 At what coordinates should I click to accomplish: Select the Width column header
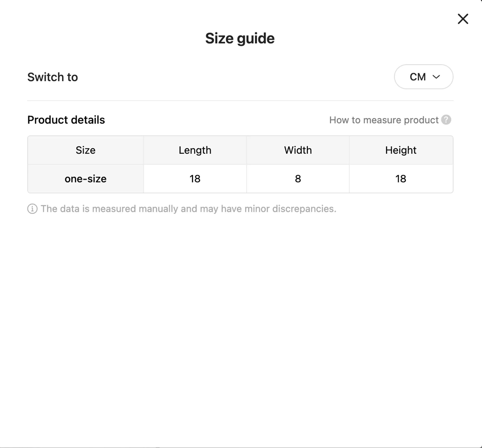298,150
